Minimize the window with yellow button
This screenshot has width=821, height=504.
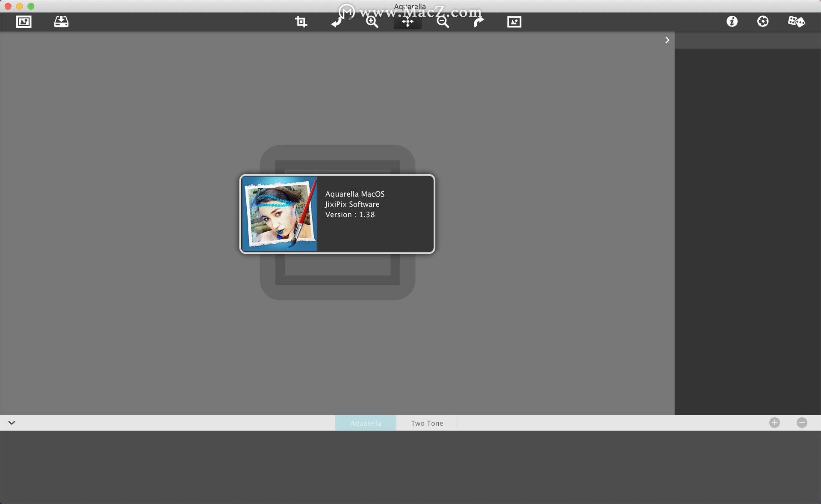pyautogui.click(x=19, y=6)
